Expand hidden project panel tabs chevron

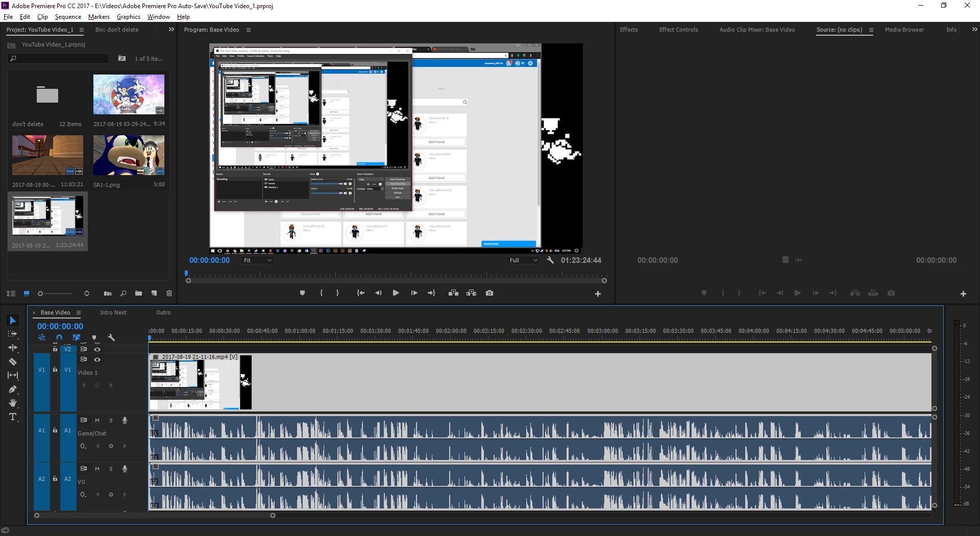(x=171, y=30)
